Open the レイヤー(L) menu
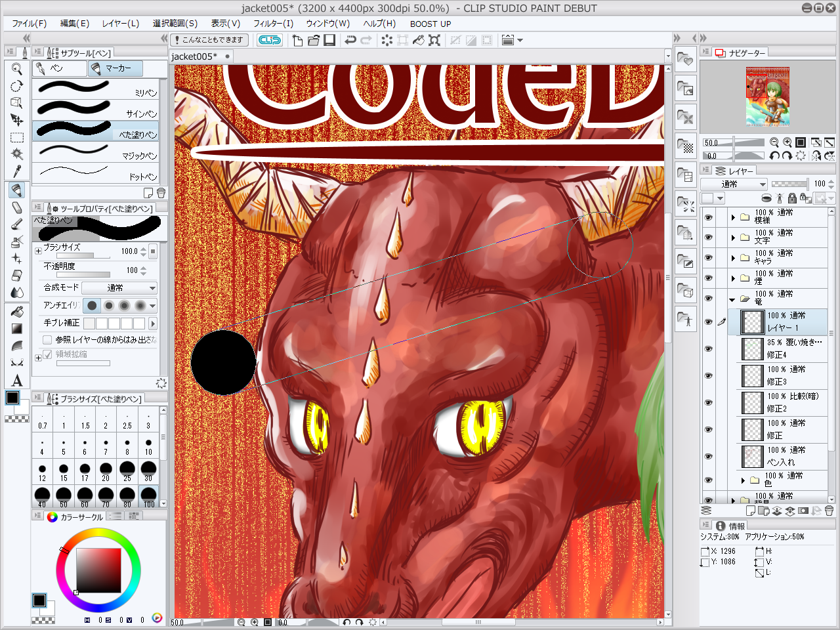Viewport: 840px width, 630px height. click(121, 24)
